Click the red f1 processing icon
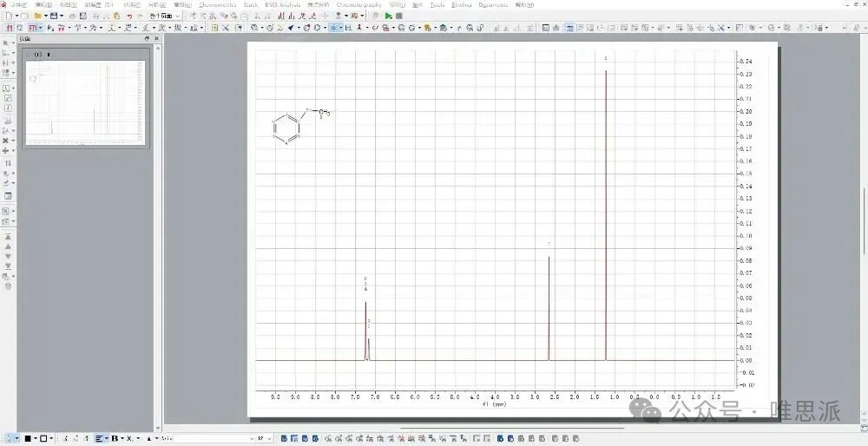 click(x=10, y=28)
